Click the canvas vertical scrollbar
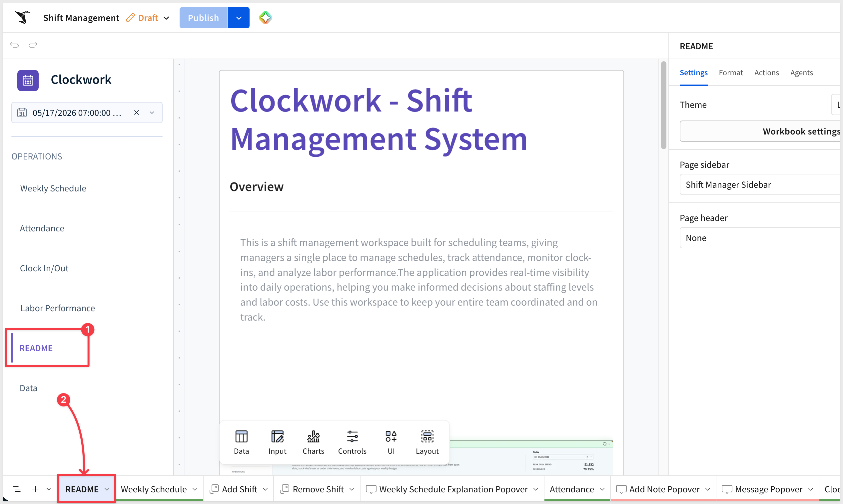 [663, 105]
